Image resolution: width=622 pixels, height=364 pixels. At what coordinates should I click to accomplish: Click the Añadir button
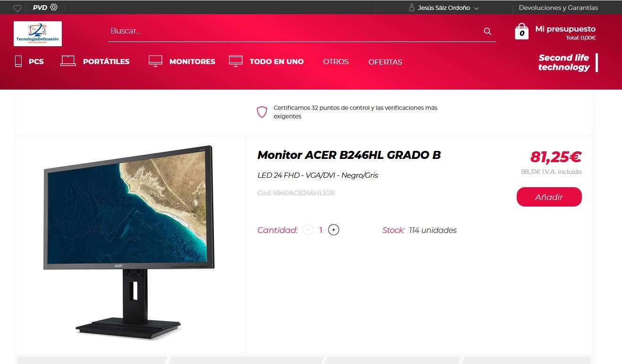click(549, 197)
